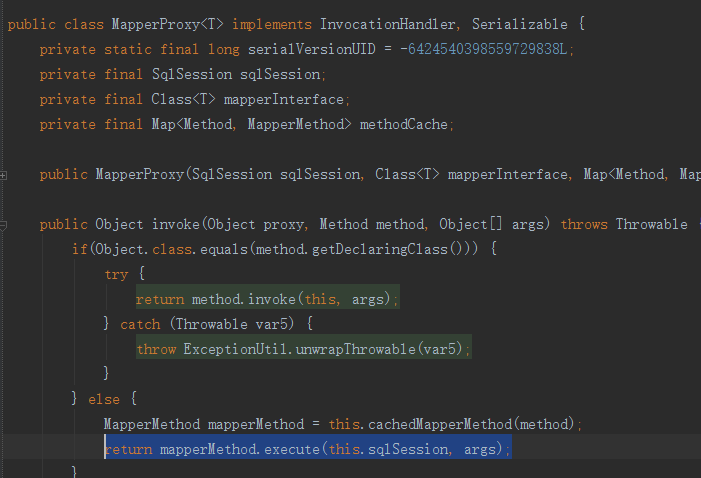Image resolution: width=701 pixels, height=478 pixels.
Task: Click unwrapThrowable method call
Action: point(356,349)
